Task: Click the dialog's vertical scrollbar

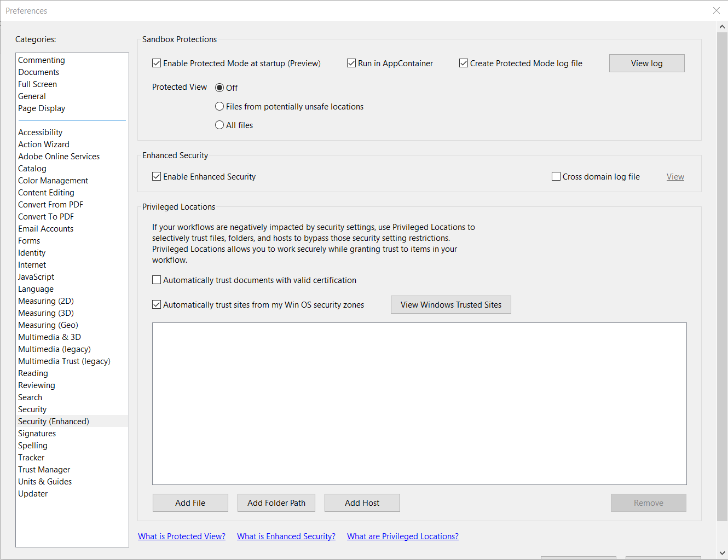Action: coord(722,274)
